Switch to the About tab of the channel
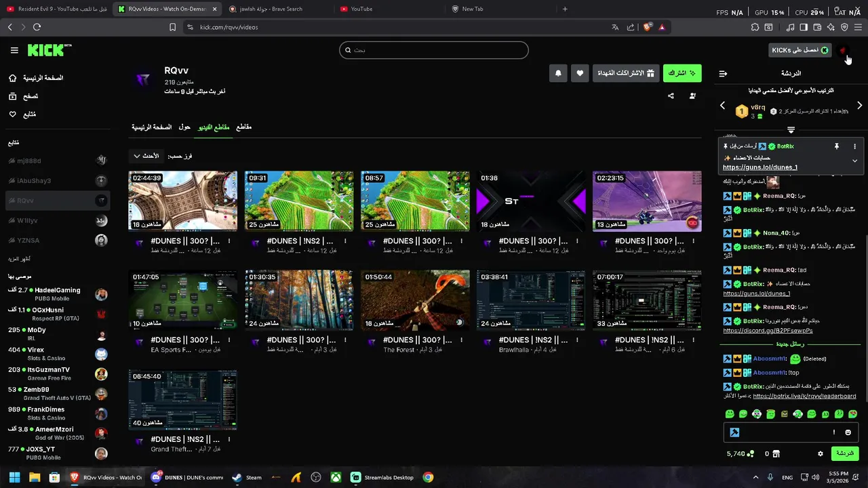 point(184,127)
